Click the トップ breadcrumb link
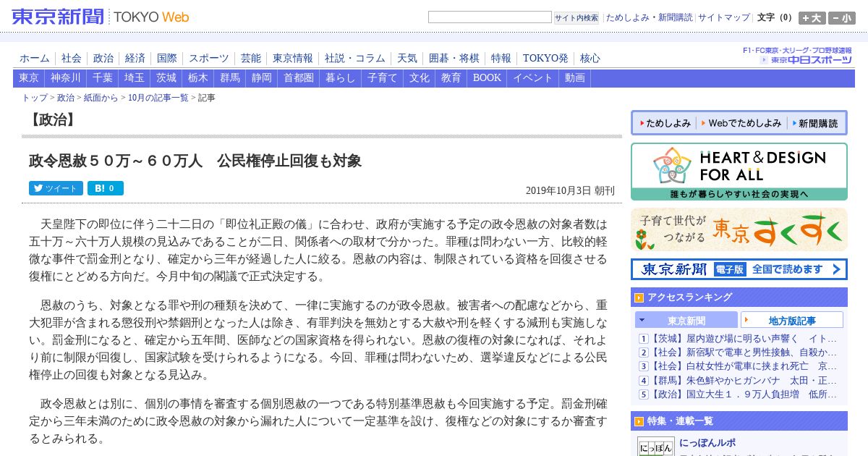 click(x=35, y=98)
